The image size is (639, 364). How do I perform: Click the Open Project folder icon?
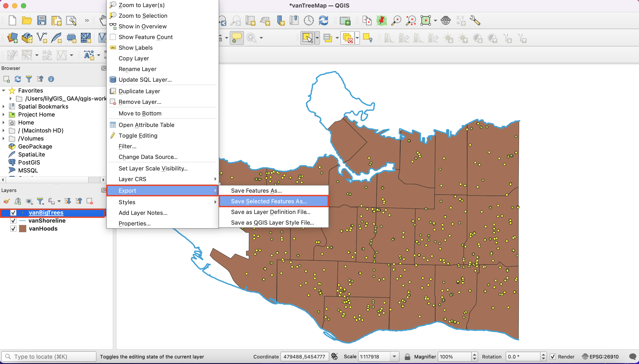27,20
